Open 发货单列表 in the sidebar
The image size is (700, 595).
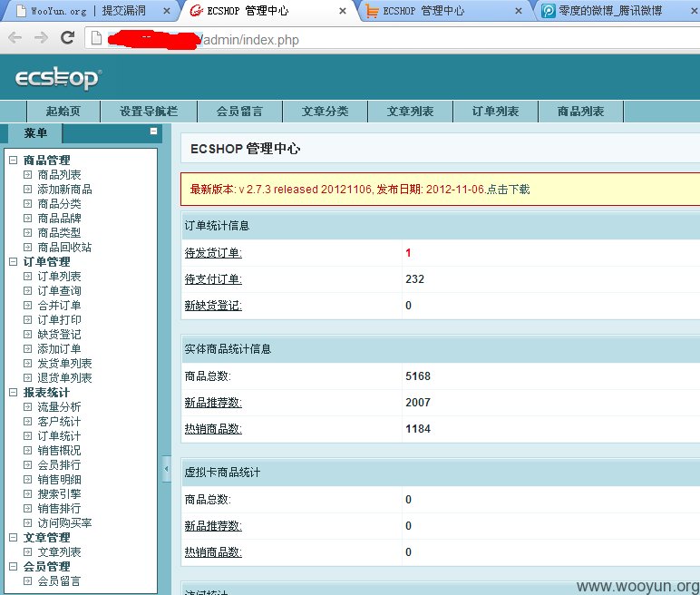click(64, 363)
